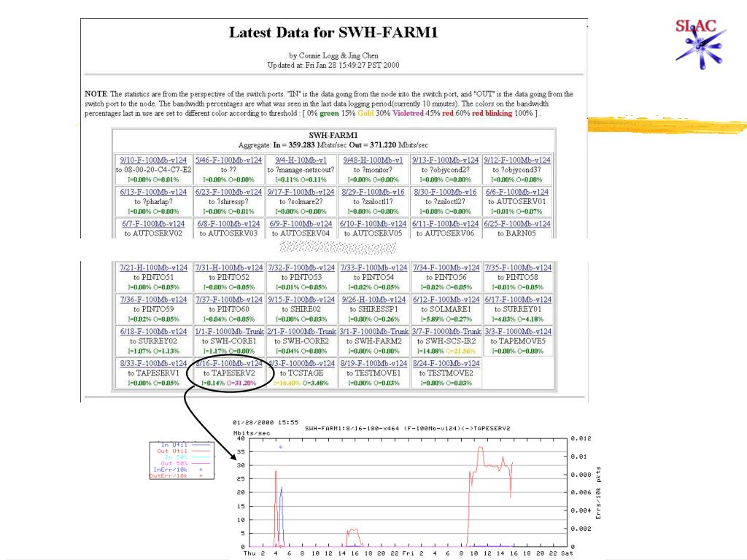
Task: Click the graph legend box
Action: click(x=182, y=460)
